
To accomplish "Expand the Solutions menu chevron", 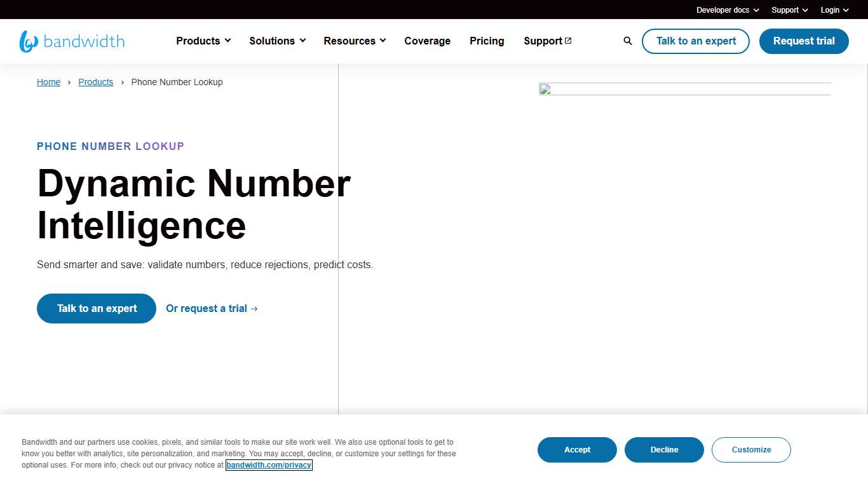I will click(x=303, y=41).
